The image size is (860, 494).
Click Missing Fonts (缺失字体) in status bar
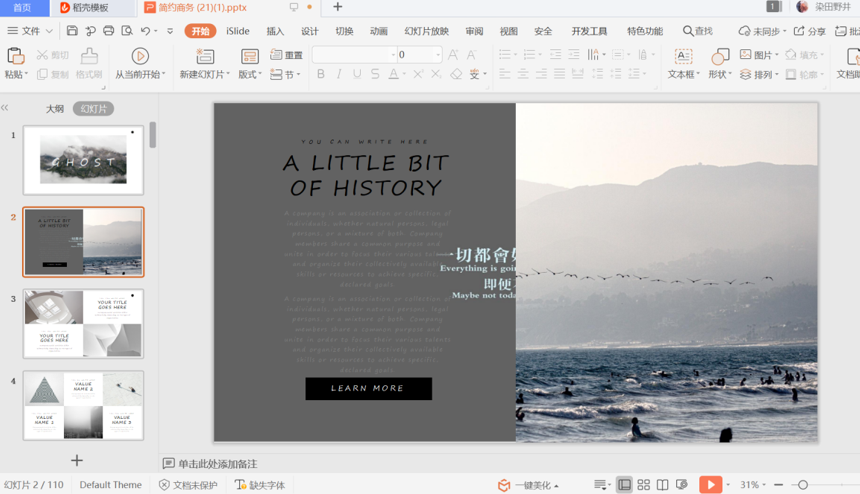pyautogui.click(x=260, y=485)
